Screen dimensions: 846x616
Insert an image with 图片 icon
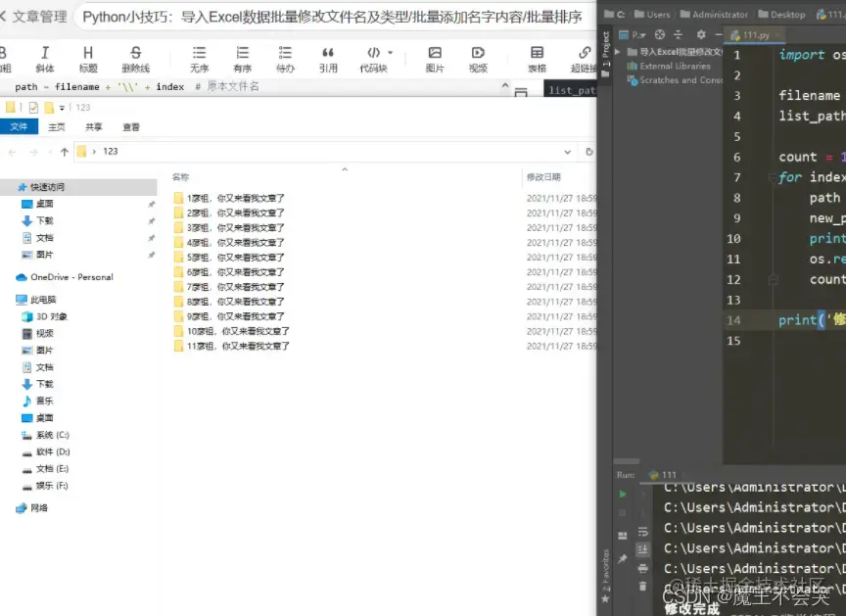(x=435, y=59)
